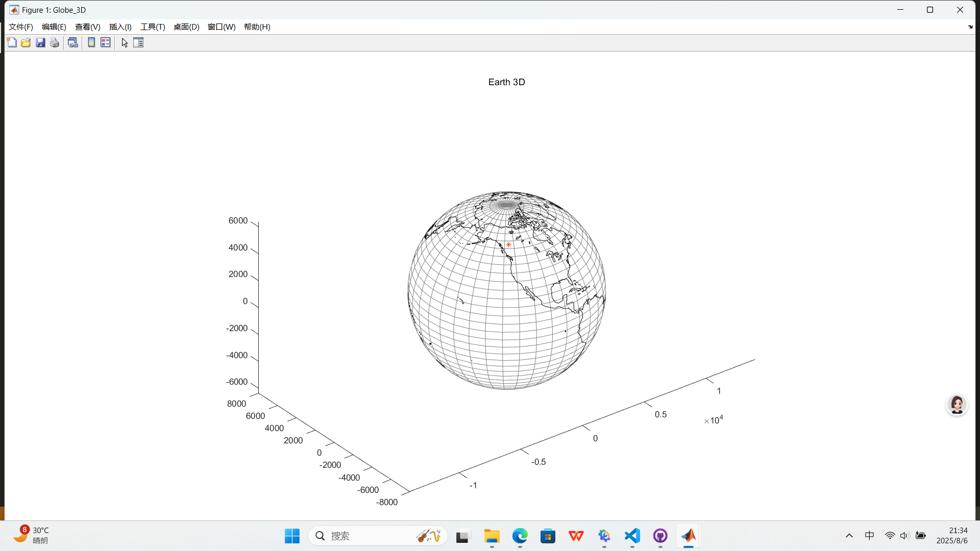Expand the 查看(V) menu
This screenshot has width=980, height=551.
tap(87, 27)
